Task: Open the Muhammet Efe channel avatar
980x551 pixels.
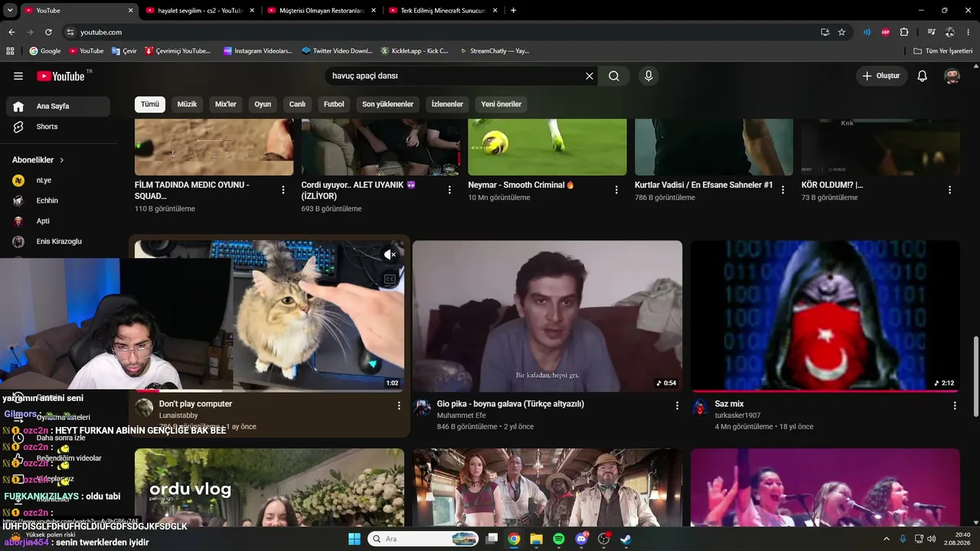Action: (x=422, y=407)
